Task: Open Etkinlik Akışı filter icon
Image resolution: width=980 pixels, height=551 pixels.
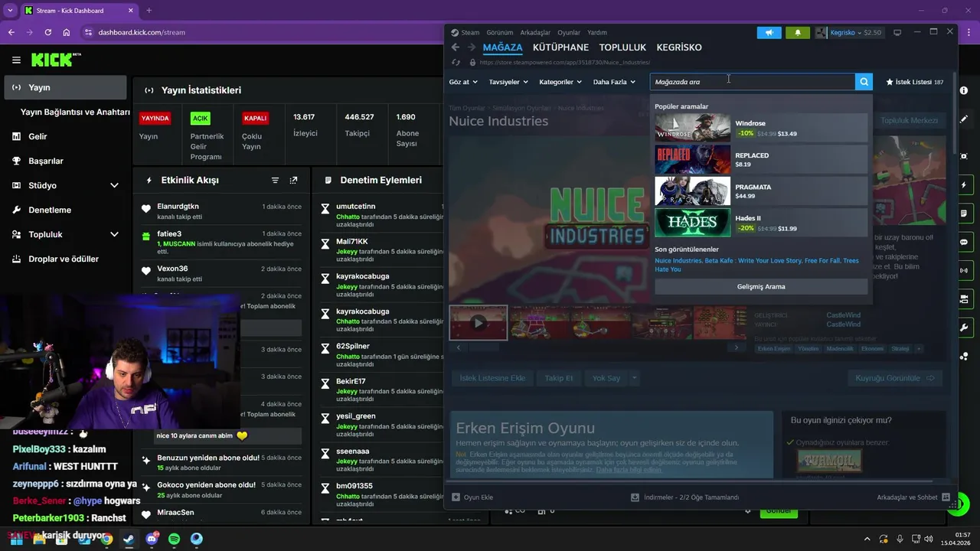Action: 275,181
